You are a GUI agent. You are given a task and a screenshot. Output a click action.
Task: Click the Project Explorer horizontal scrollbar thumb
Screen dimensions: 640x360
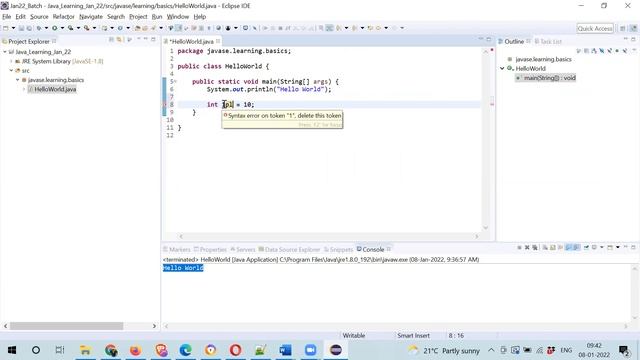tap(67, 326)
